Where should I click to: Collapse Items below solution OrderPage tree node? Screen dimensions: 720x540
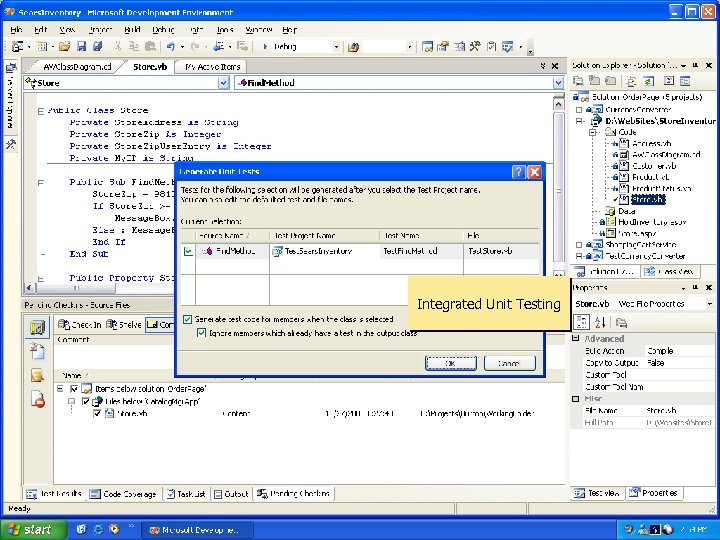click(60, 389)
